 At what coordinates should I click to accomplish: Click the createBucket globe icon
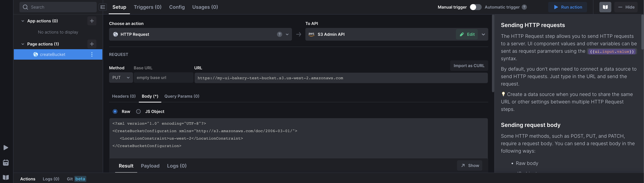pos(35,54)
